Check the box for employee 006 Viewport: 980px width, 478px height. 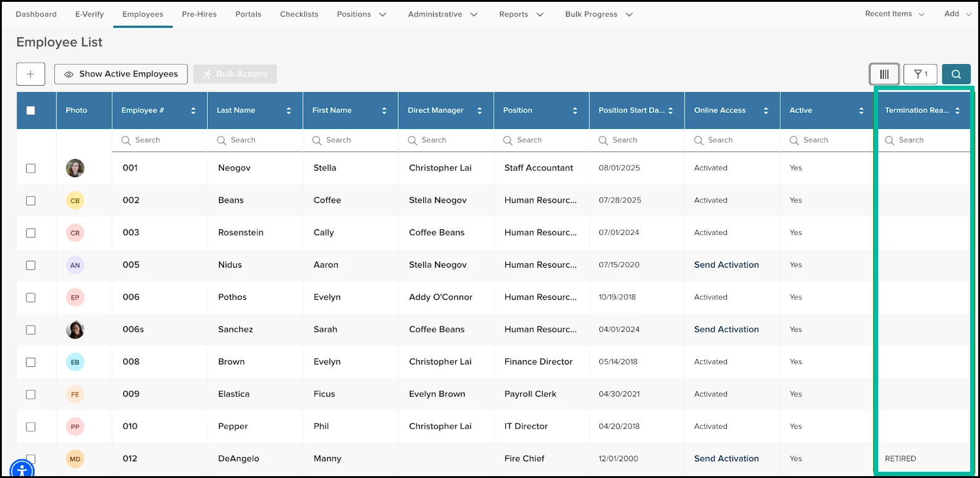coord(31,297)
